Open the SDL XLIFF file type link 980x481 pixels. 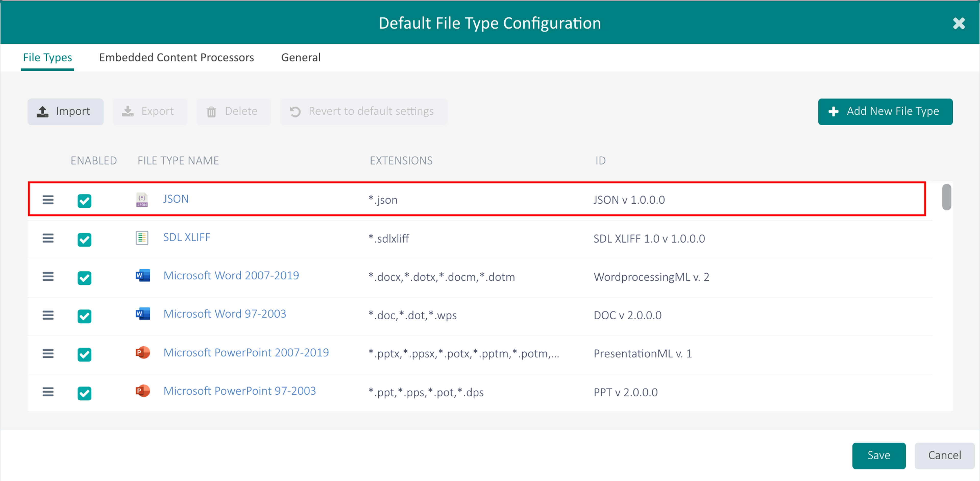[187, 237]
